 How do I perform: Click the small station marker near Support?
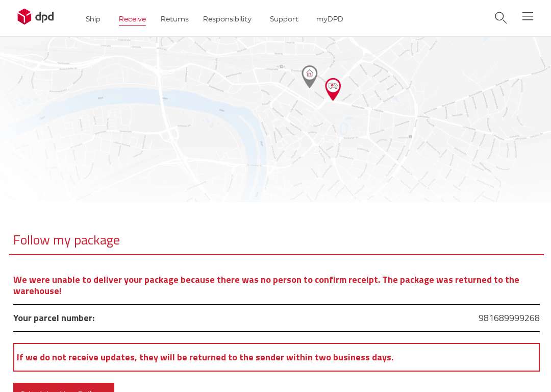point(282,66)
